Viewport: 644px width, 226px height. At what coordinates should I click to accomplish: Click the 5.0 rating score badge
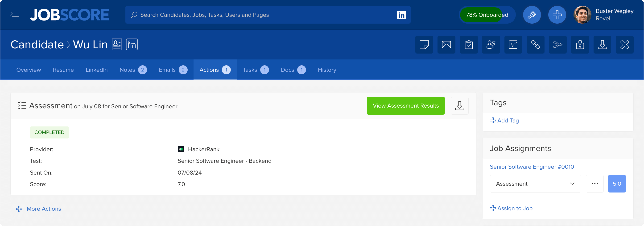pos(617,184)
